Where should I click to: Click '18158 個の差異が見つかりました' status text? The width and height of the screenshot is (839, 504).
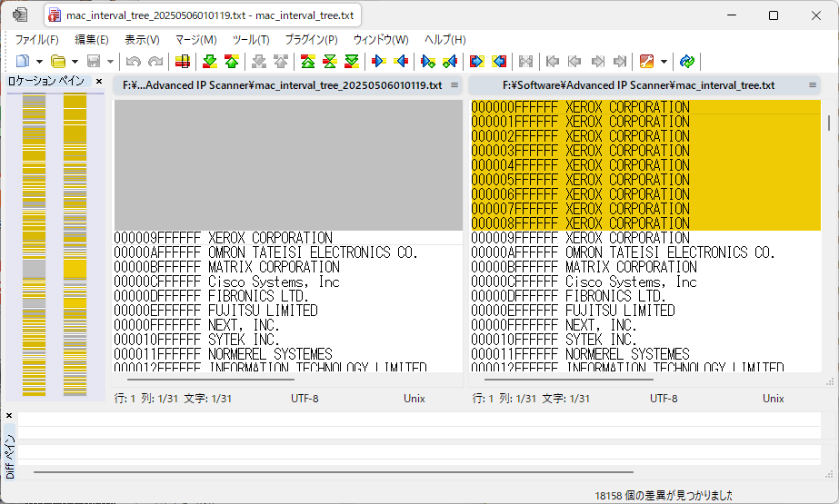tap(664, 496)
